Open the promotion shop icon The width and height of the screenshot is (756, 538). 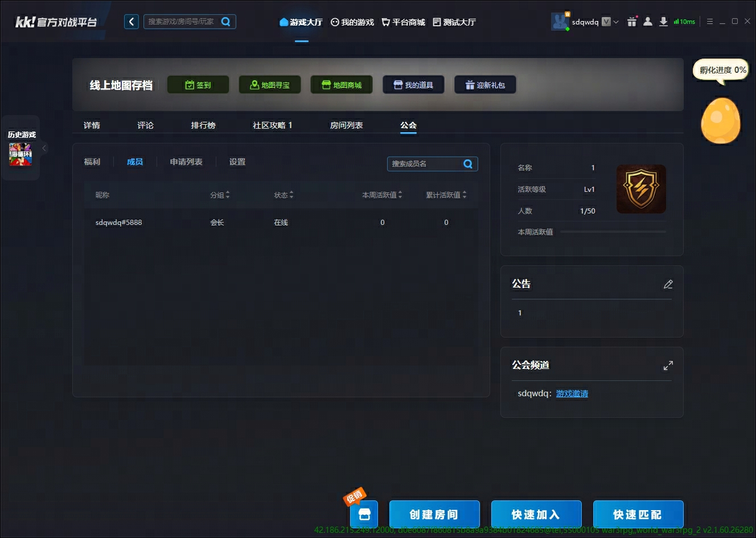coord(364,515)
